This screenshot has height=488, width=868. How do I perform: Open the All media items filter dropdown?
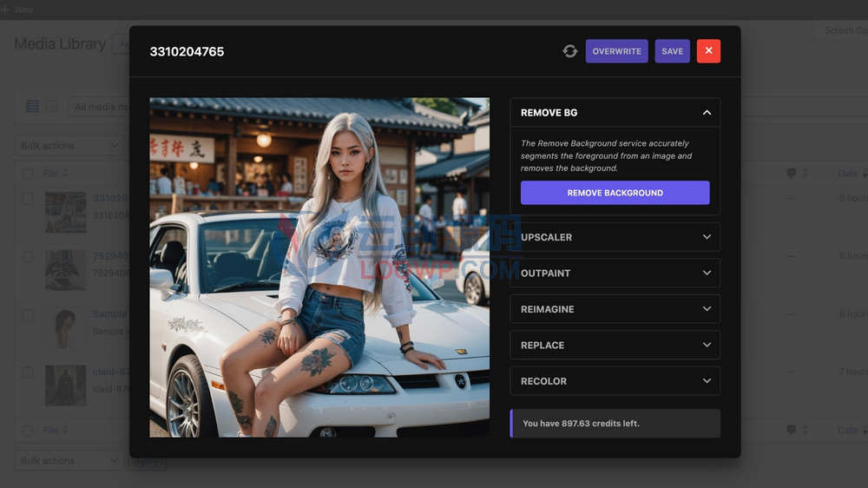(99, 107)
